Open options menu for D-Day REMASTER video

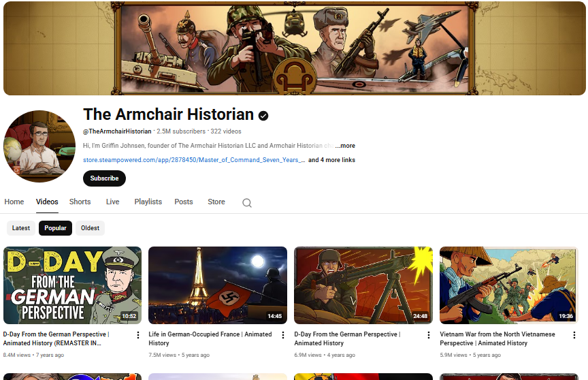(138, 335)
